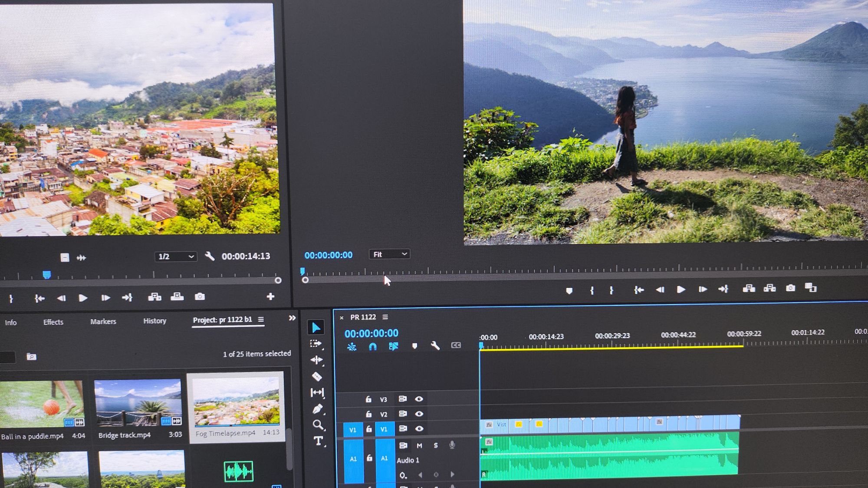Screen dimensions: 868x488
Task: Play the Source monitor clip
Action: tap(83, 298)
